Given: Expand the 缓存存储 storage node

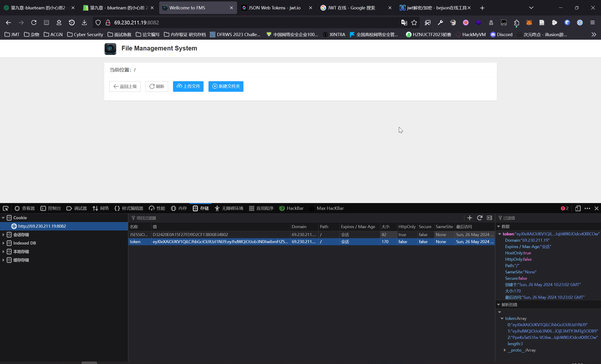Looking at the screenshot, I should (x=3, y=260).
